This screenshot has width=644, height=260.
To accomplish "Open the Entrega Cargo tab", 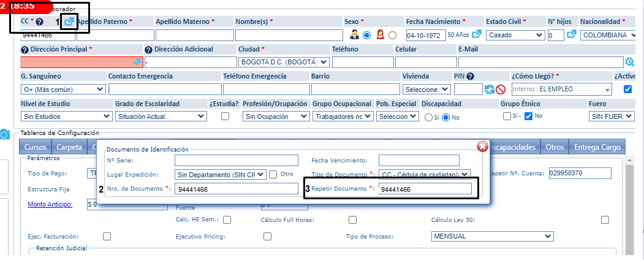I will (x=597, y=147).
